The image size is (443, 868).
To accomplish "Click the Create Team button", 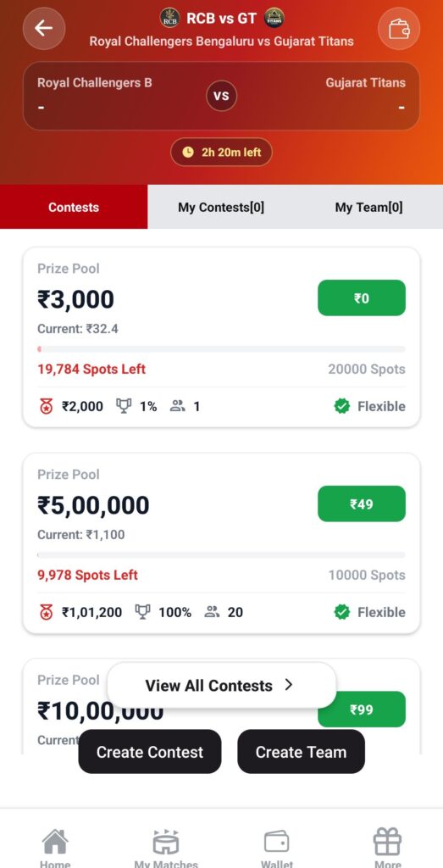I will (301, 752).
